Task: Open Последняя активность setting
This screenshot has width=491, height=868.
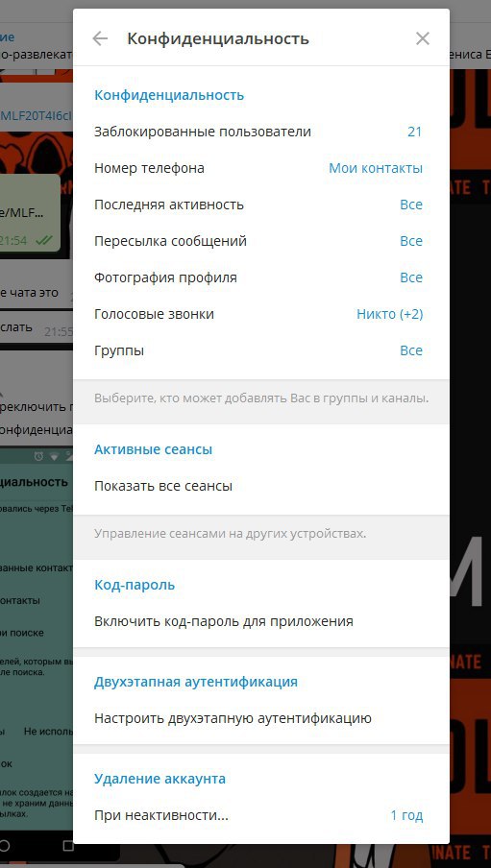Action: coord(261,205)
